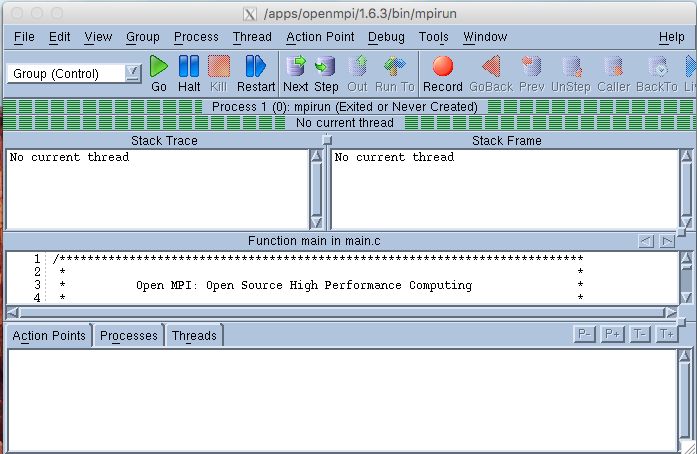Click source pane vertical scrollbar up arrow
The image size is (697, 454).
click(686, 257)
